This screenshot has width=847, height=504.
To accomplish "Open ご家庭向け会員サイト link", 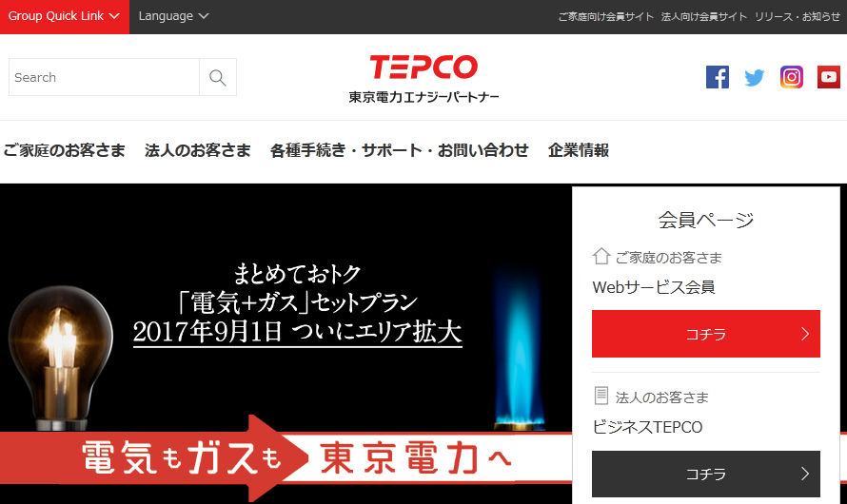I will point(606,17).
